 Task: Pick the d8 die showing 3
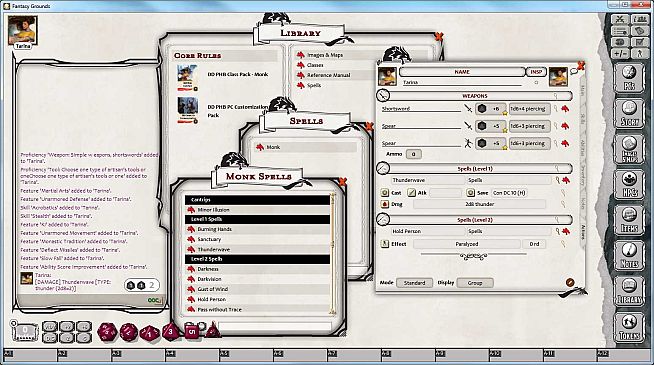pyautogui.click(x=171, y=332)
